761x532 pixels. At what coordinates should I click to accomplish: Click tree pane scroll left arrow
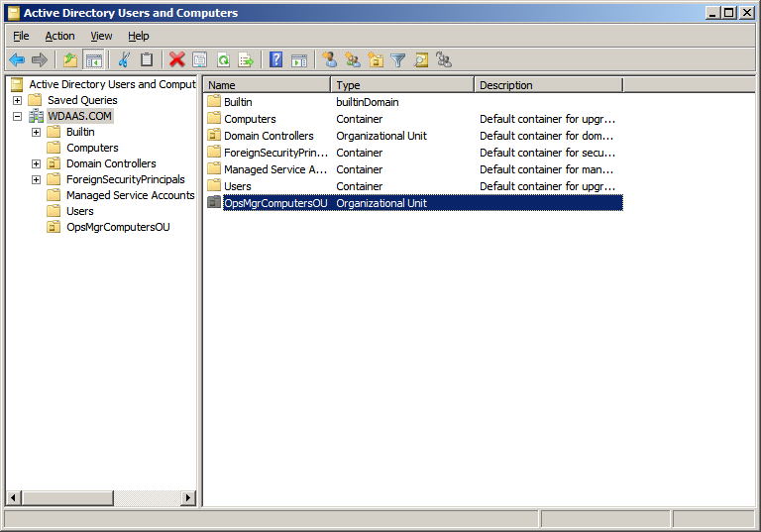click(x=13, y=497)
